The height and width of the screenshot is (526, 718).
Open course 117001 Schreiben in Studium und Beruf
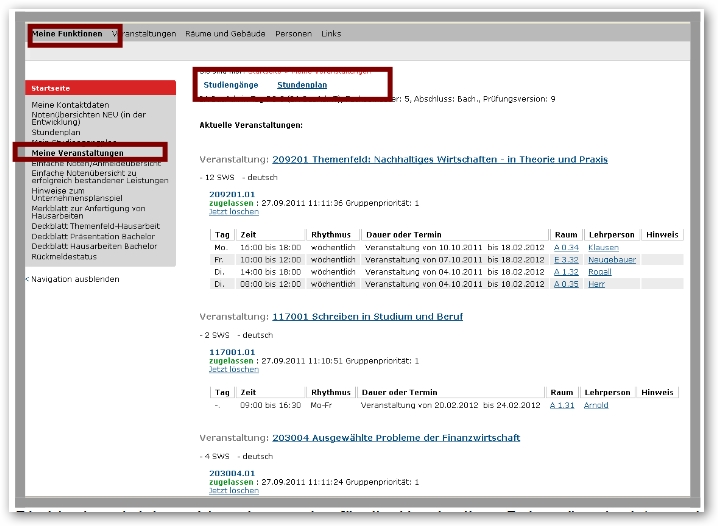pyautogui.click(x=368, y=317)
